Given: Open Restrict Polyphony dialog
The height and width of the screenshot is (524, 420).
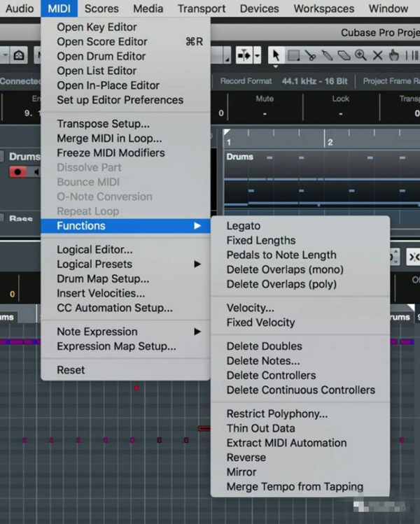Looking at the screenshot, I should click(x=300, y=413).
